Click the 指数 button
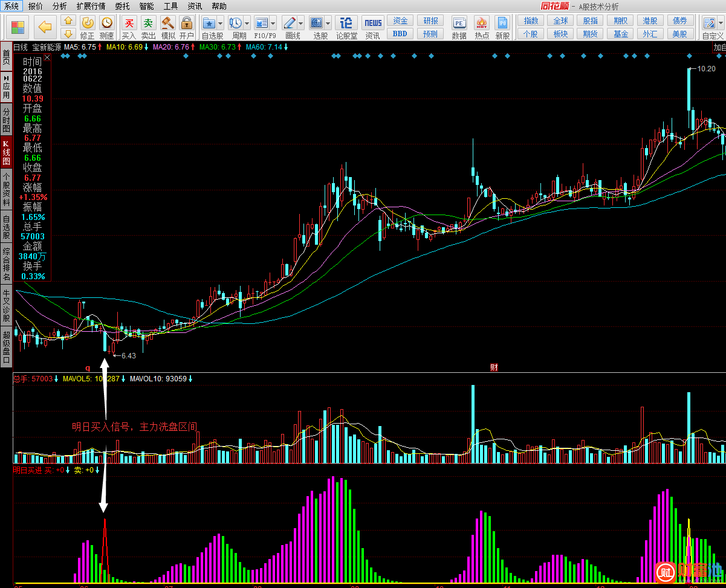This screenshot has height=588, width=726. pos(531,21)
